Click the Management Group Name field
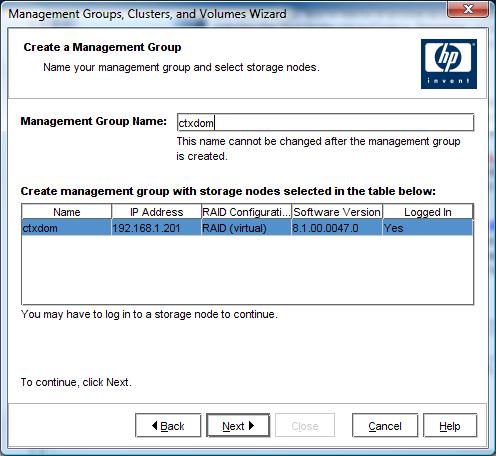 tap(325, 123)
